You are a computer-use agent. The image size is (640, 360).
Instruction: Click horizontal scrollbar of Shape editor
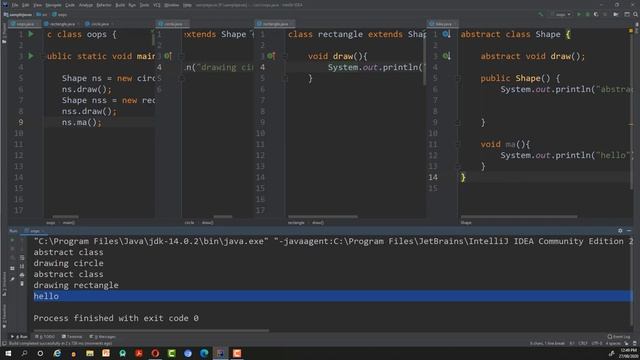pyautogui.click(x=519, y=217)
